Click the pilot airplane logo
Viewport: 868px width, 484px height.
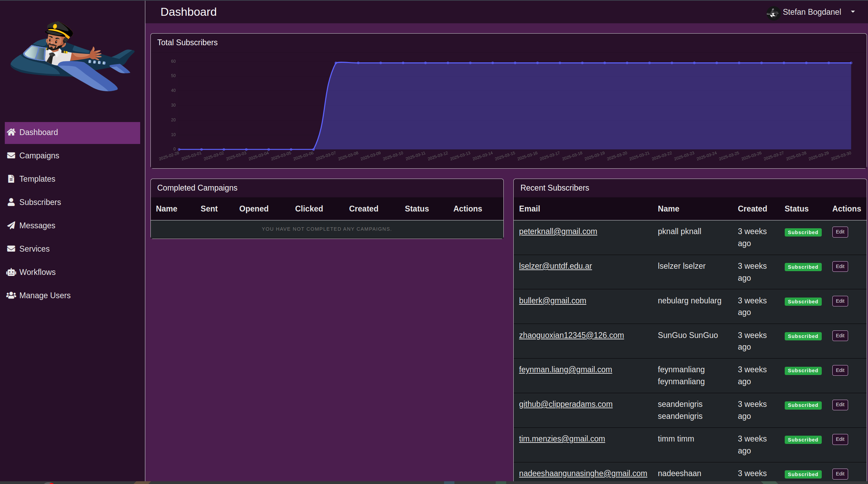click(x=72, y=56)
